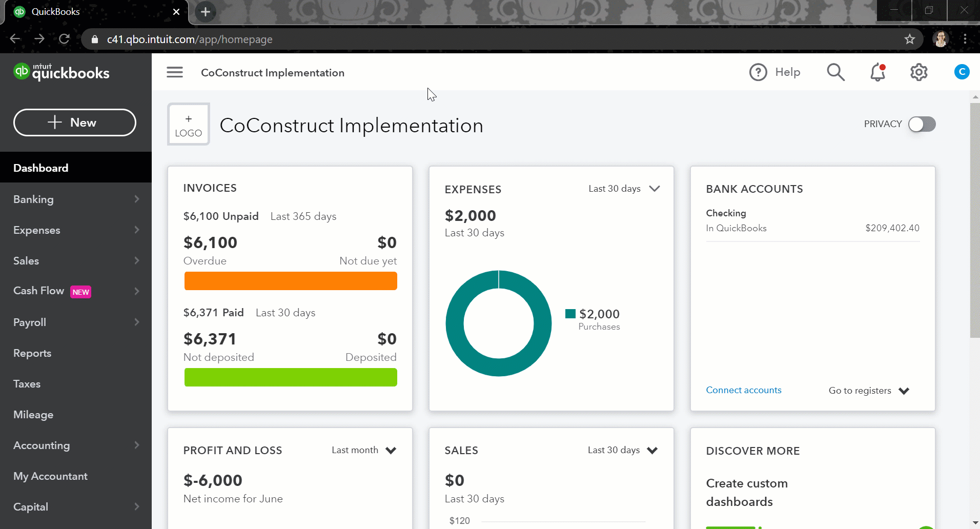Open Mileage from the sidebar
The image size is (980, 529).
click(76, 414)
